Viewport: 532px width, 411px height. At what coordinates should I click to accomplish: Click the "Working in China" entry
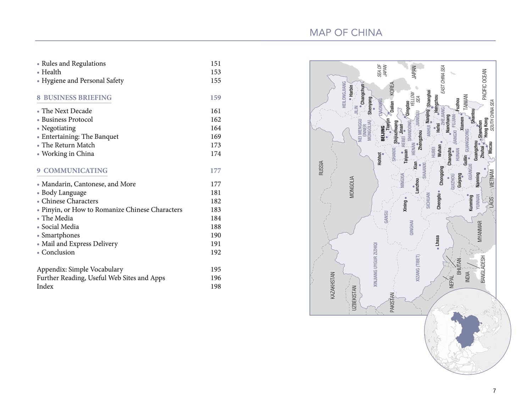click(68, 154)
